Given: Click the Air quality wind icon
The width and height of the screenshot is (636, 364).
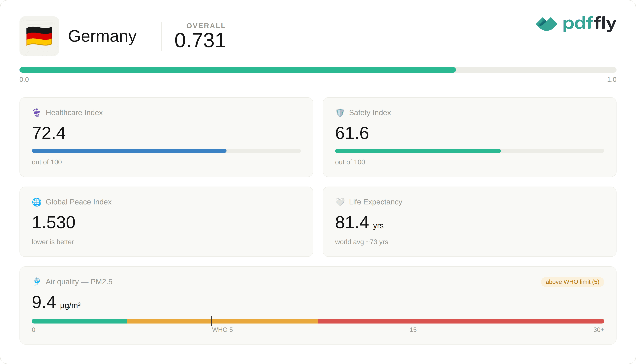Looking at the screenshot, I should pos(37,282).
